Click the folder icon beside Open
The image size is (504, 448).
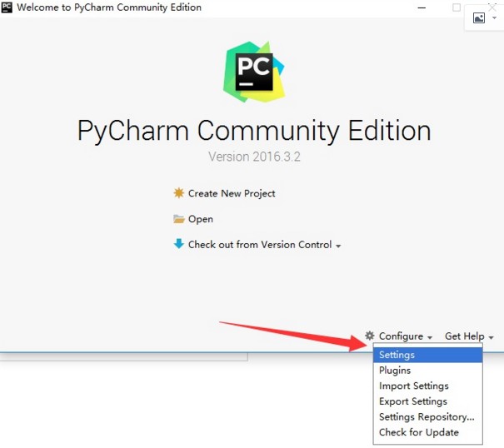pyautogui.click(x=179, y=219)
